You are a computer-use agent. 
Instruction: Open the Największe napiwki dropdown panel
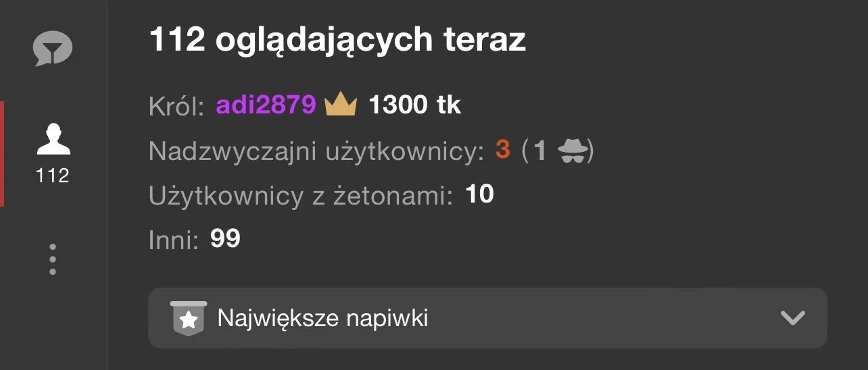click(487, 318)
